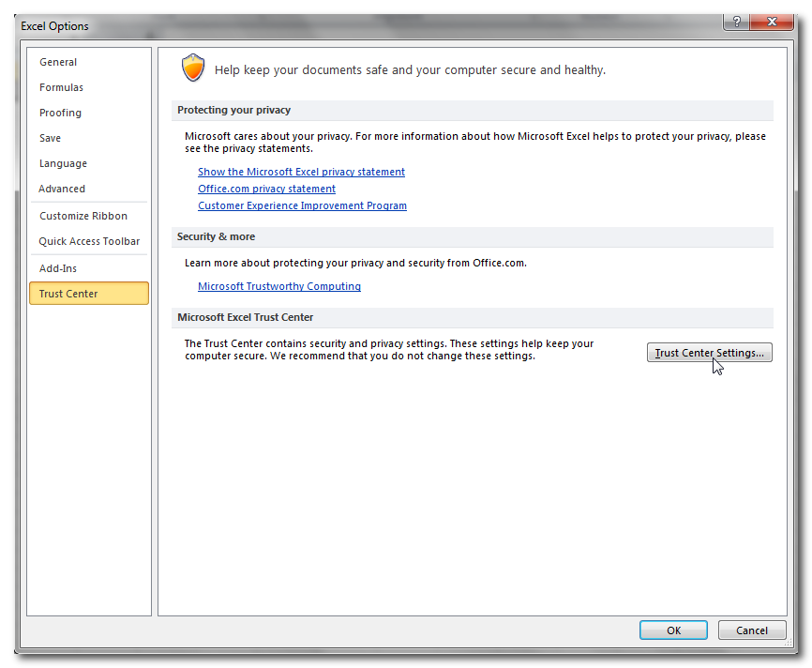
Task: Open the General settings page
Action: tap(58, 62)
